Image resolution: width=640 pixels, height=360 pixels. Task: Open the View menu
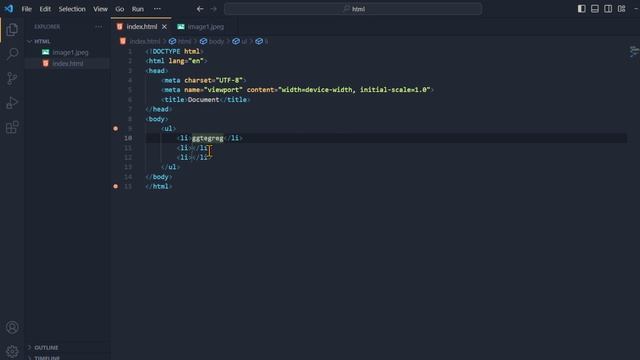[100, 9]
